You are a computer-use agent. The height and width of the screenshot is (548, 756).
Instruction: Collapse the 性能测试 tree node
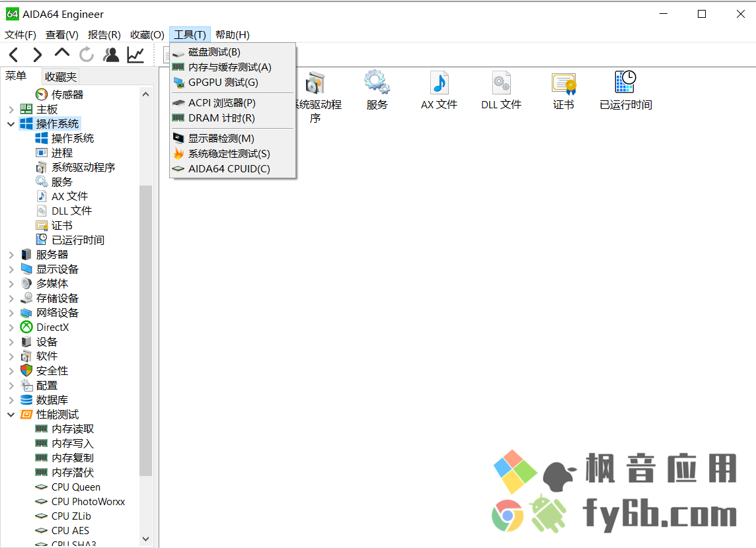click(x=11, y=415)
